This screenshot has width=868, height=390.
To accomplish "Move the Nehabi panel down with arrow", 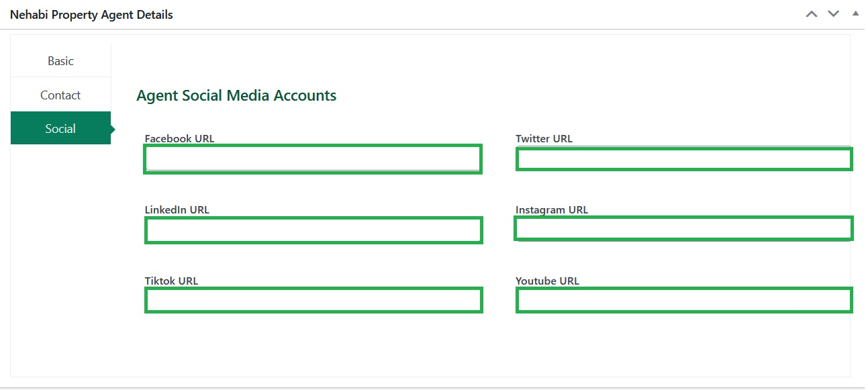I will (833, 14).
